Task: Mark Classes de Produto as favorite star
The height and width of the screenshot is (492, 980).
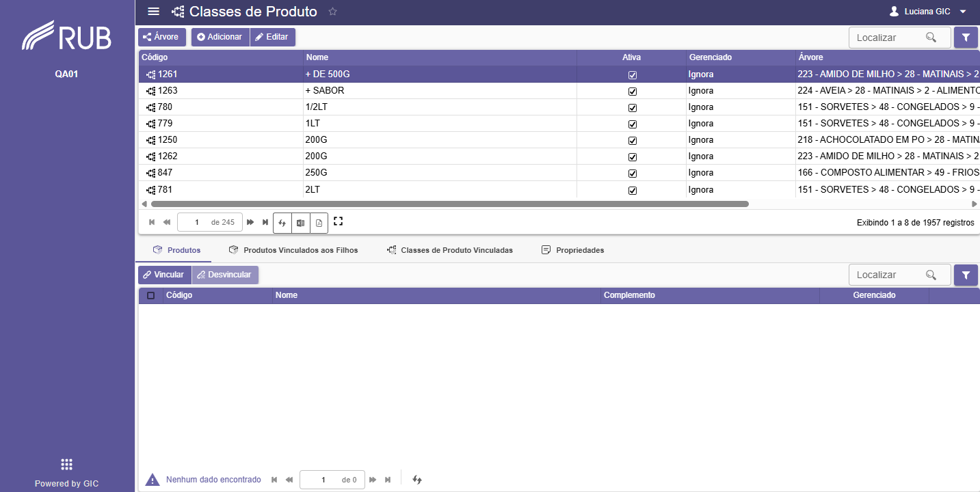Action: 332,12
